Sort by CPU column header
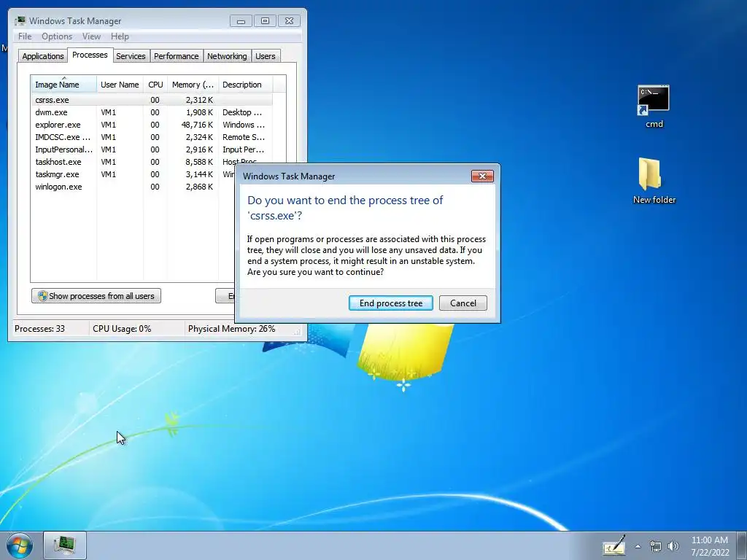 click(155, 85)
